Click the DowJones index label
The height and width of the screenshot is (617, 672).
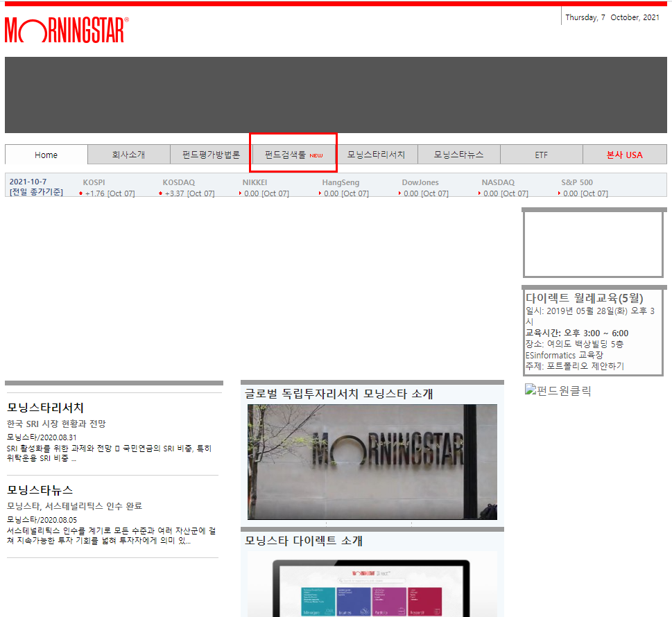click(420, 182)
